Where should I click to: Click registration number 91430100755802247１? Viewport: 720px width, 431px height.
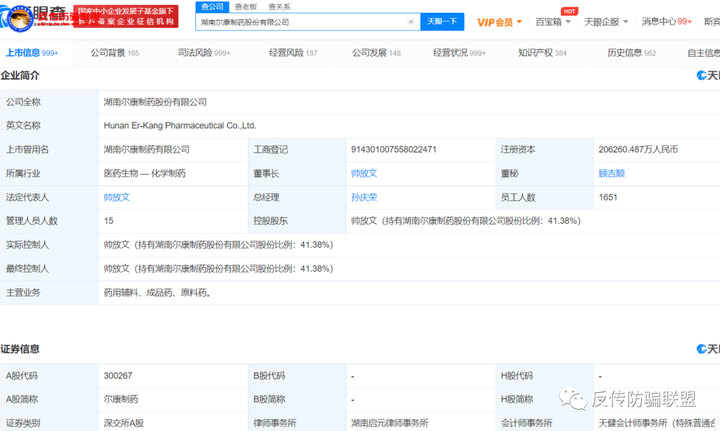tap(394, 150)
